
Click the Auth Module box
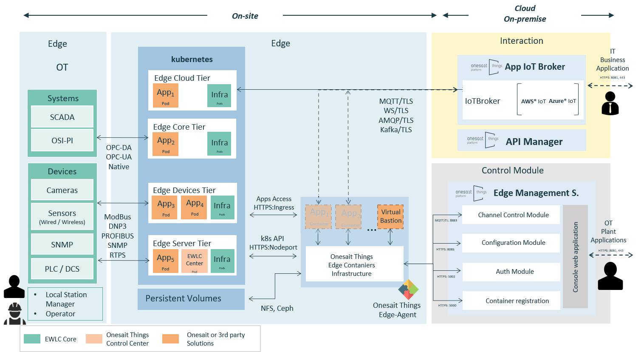(x=511, y=272)
